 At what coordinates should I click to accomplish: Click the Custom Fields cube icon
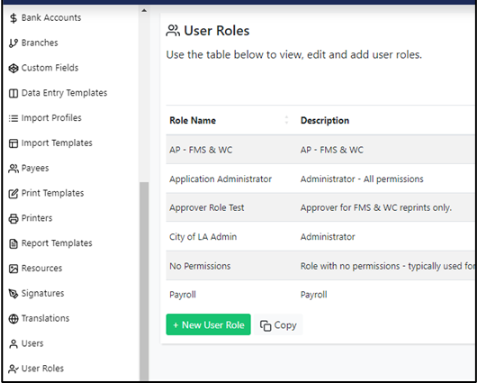[13, 68]
